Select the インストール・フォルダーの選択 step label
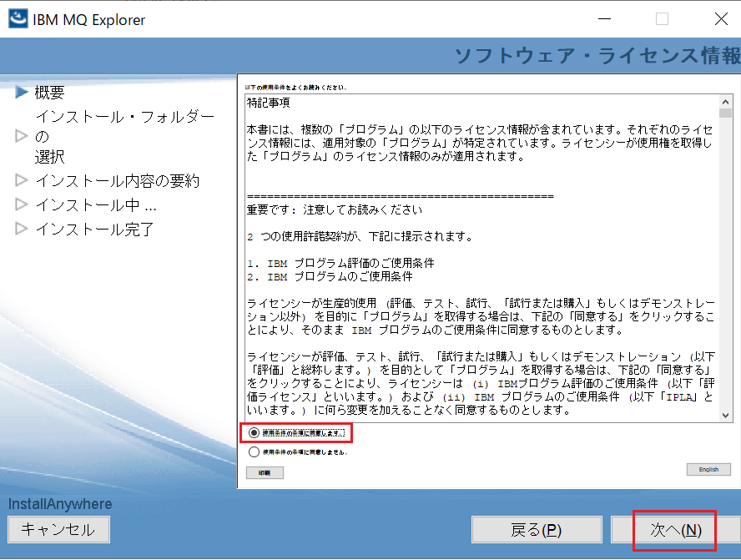Image resolution: width=741 pixels, height=560 pixels. click(x=125, y=136)
